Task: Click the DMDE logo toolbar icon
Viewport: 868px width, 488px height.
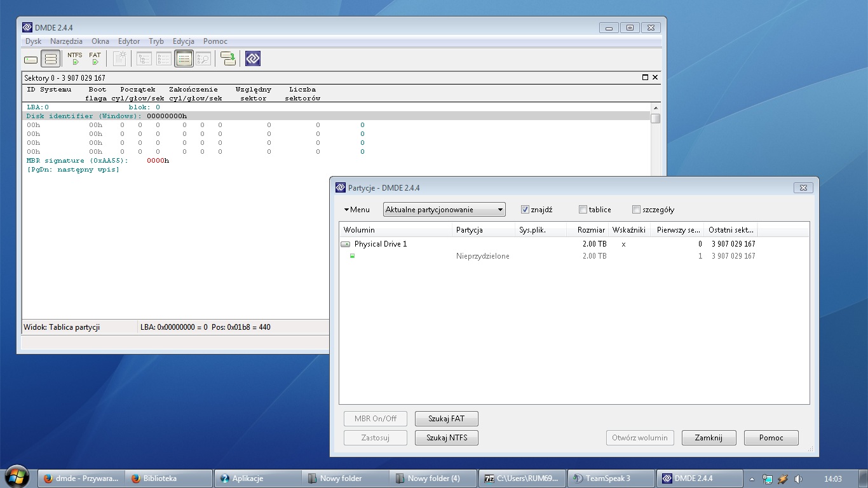Action: (x=253, y=59)
